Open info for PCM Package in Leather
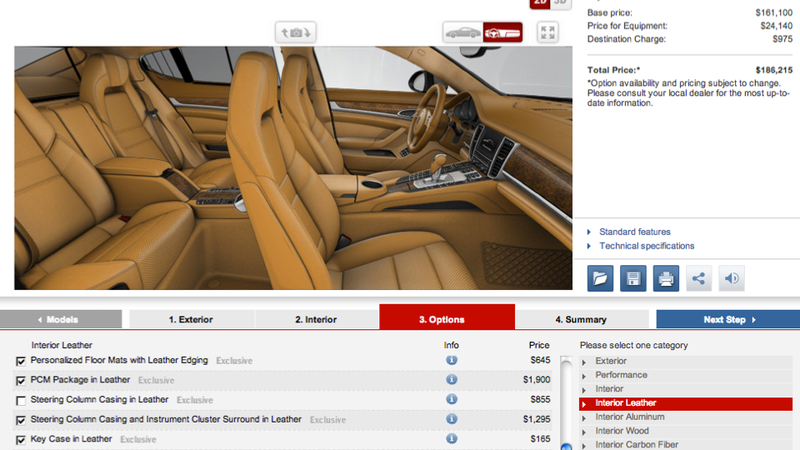Screen dimensions: 800x450 click(452, 380)
